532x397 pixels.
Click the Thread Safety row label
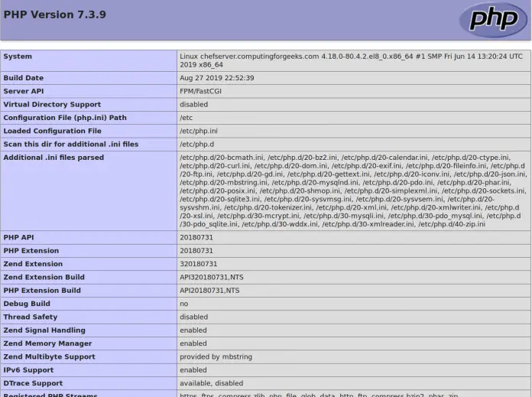coord(31,317)
